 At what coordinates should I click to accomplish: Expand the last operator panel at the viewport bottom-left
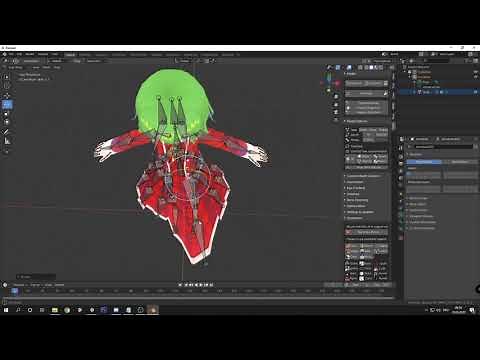(x=36, y=277)
